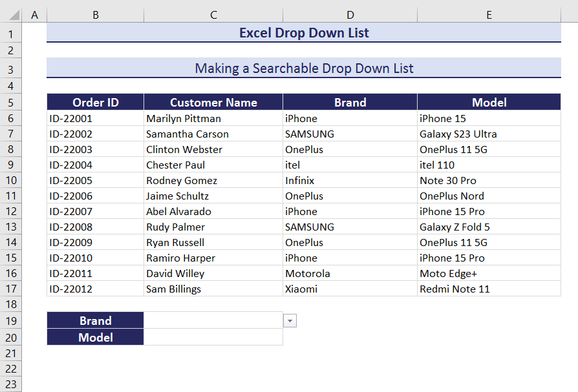Select row 23 header
This screenshot has height=392, width=578.
(x=11, y=384)
